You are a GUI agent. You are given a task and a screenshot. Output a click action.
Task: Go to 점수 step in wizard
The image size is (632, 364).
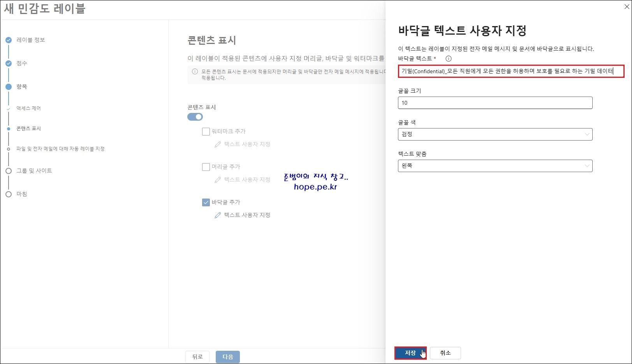tap(22, 63)
